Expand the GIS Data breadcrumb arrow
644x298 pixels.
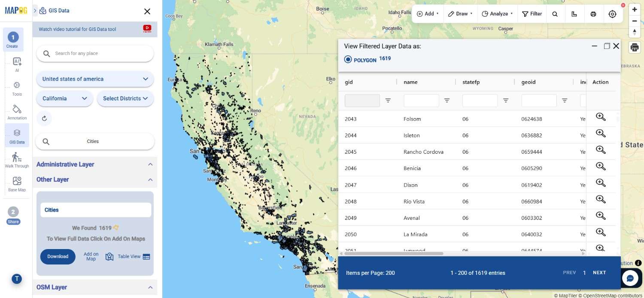point(35,11)
